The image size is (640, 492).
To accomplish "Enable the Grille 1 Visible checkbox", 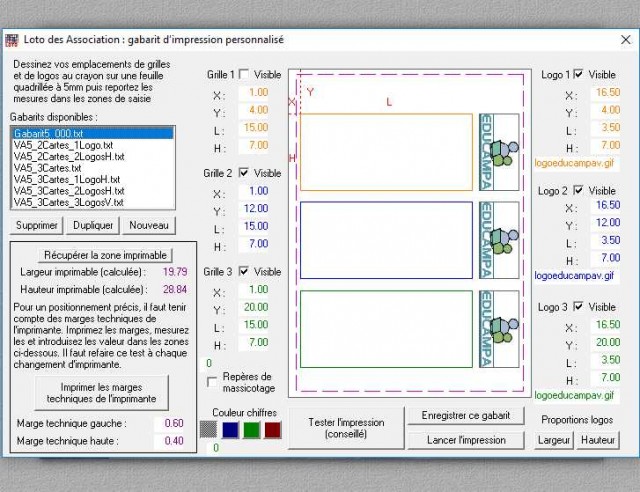I will tap(245, 75).
